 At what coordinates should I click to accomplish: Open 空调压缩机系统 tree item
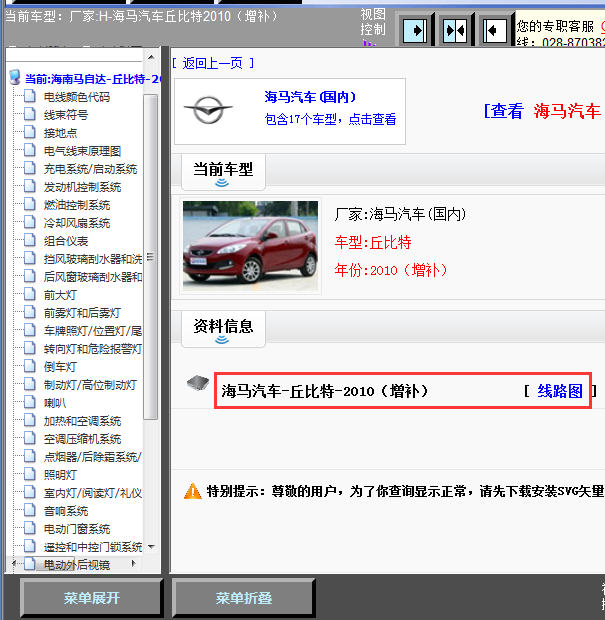click(x=82, y=439)
